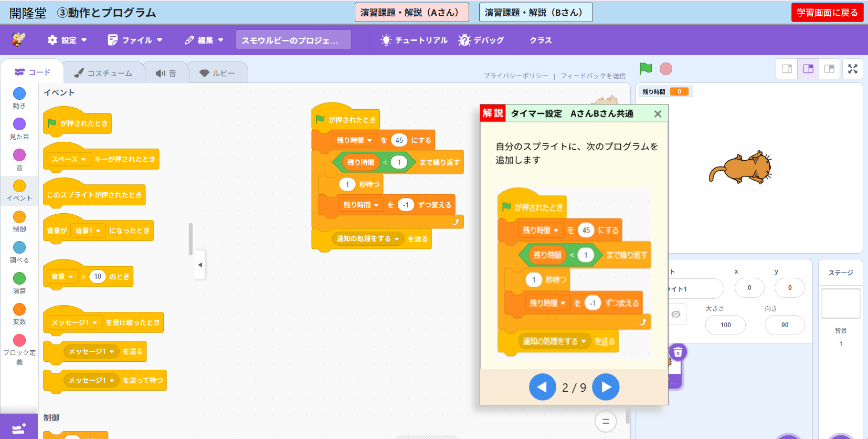Open the デバッグ menu item
The image size is (868, 439).
481,40
